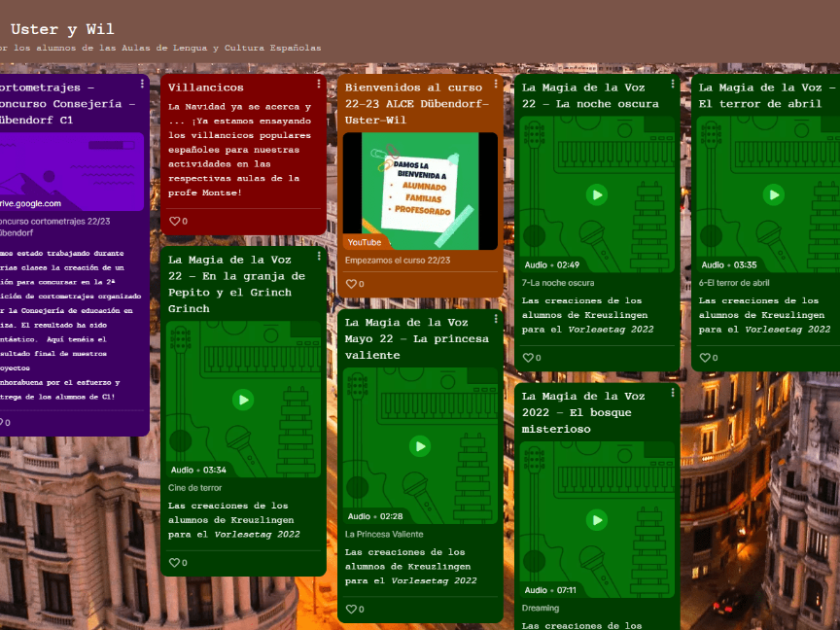Play La noche oscura audio

(x=596, y=195)
